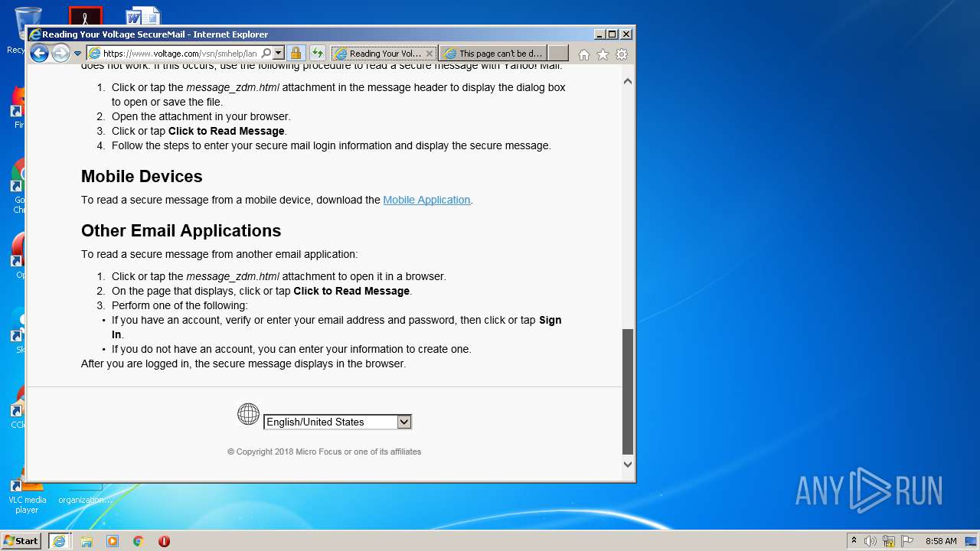
Task: Open Favorites star icon
Action: [x=603, y=54]
